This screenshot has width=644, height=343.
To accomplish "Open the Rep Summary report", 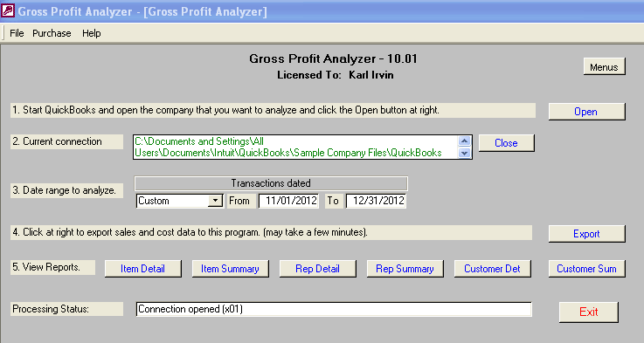I will (405, 269).
